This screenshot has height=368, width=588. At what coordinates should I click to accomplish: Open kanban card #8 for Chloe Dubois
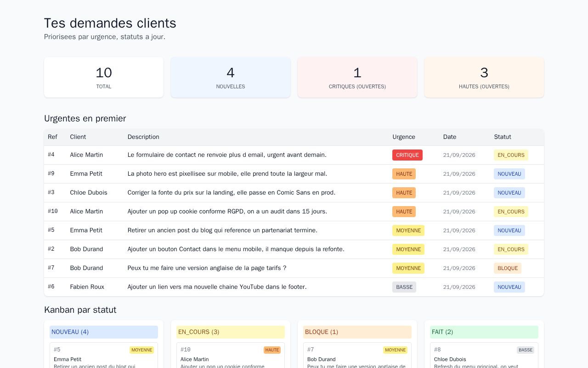(484, 356)
